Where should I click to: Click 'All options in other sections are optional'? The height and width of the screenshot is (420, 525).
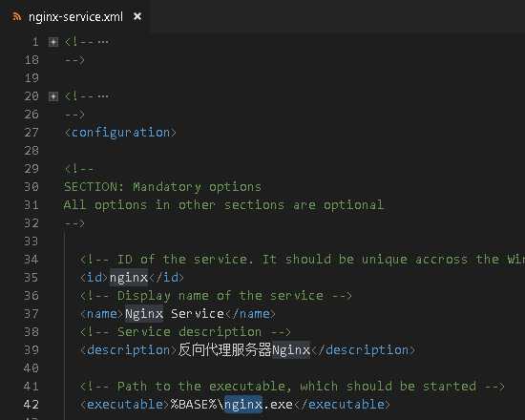pyautogui.click(x=223, y=205)
